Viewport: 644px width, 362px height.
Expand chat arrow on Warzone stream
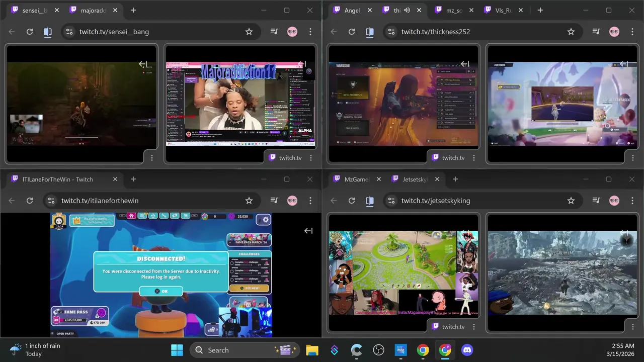pos(465,64)
